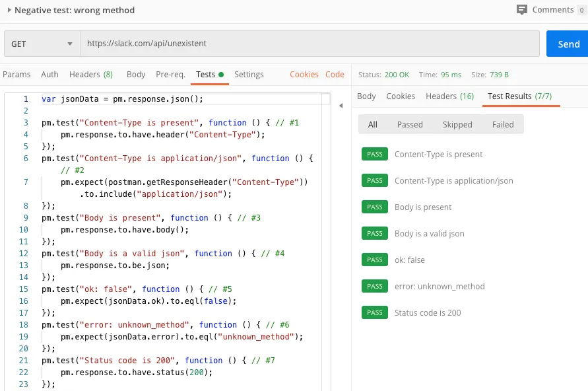Open the Settings tab
The width and height of the screenshot is (588, 391).
[x=249, y=74]
